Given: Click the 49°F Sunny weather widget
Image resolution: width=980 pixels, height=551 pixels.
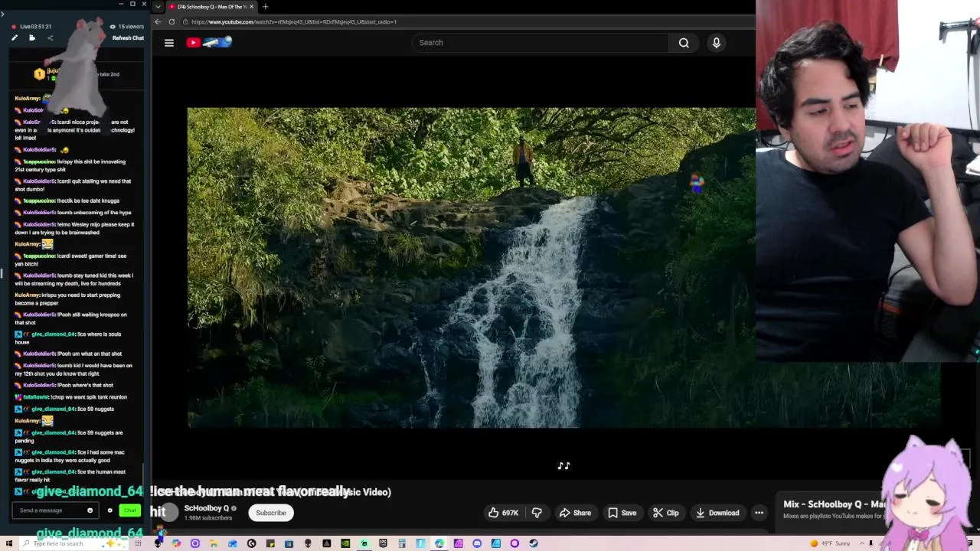Looking at the screenshot, I should [x=831, y=543].
